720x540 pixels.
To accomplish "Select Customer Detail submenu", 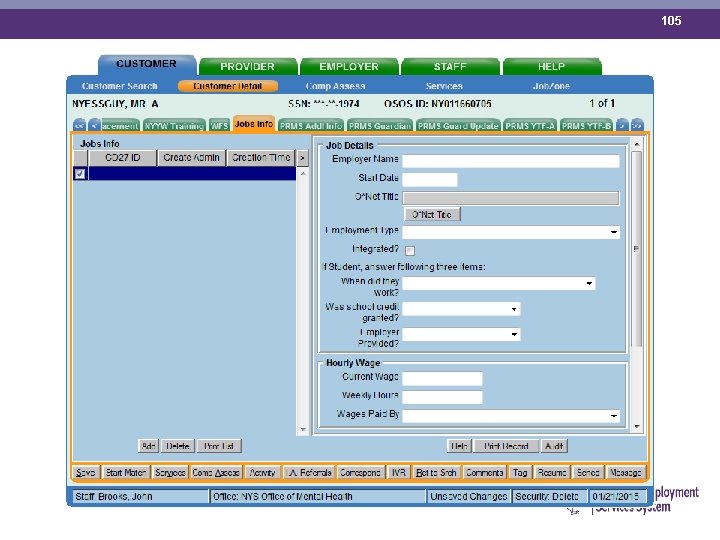I will (x=228, y=86).
